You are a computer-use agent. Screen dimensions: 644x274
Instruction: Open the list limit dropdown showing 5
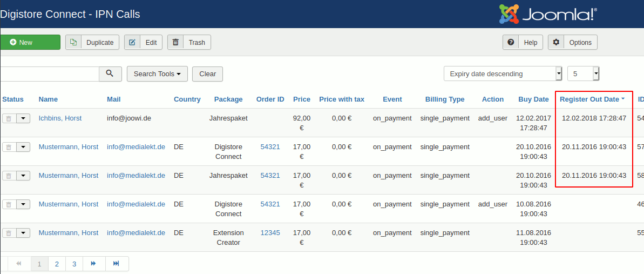click(x=583, y=74)
